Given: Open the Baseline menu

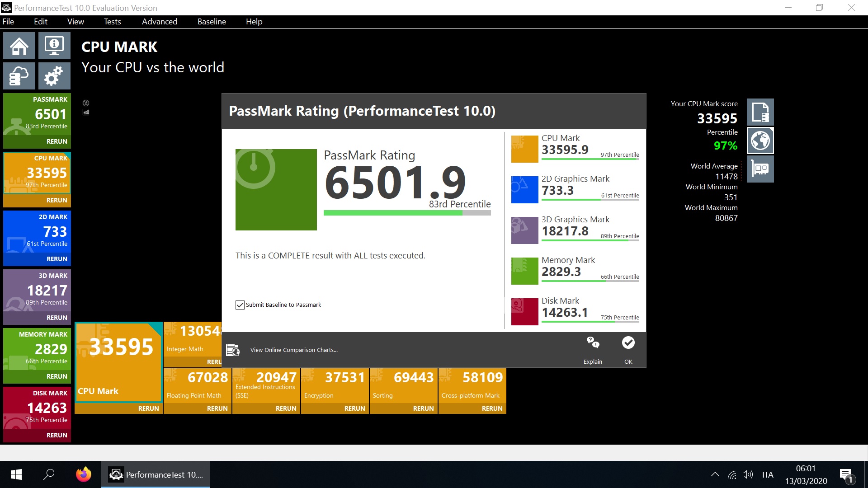Looking at the screenshot, I should click(x=212, y=22).
